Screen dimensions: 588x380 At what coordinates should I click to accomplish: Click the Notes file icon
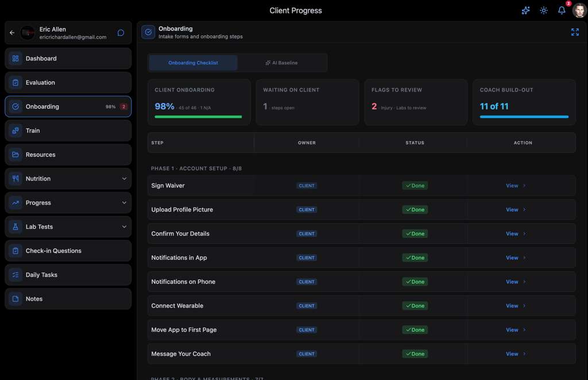(16, 299)
